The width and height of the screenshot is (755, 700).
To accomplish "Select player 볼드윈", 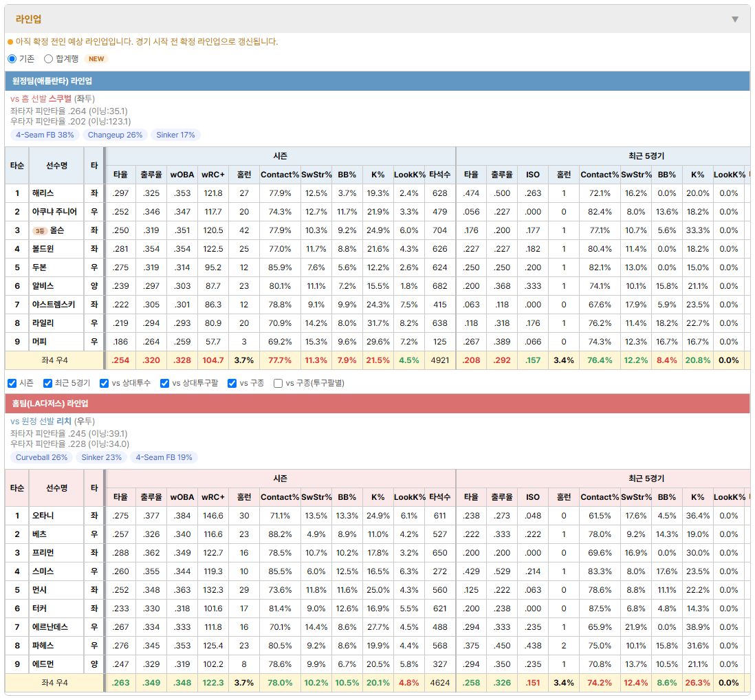I will click(x=43, y=249).
